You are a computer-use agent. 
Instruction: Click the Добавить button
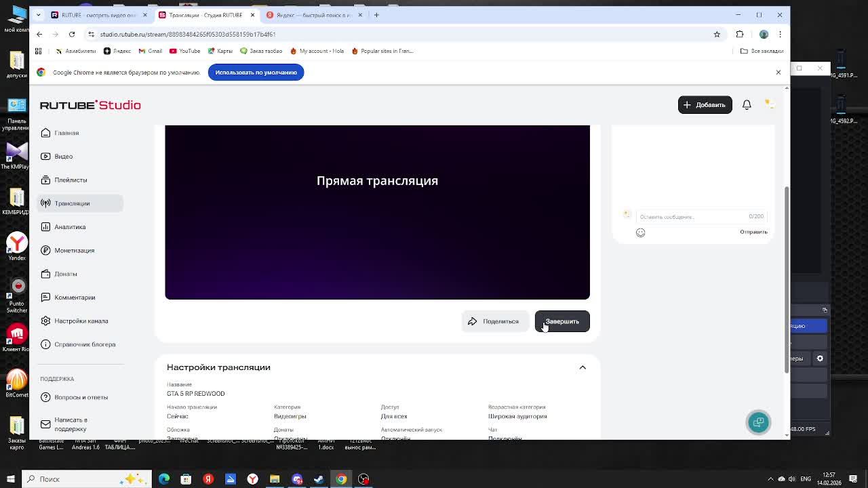point(705,104)
